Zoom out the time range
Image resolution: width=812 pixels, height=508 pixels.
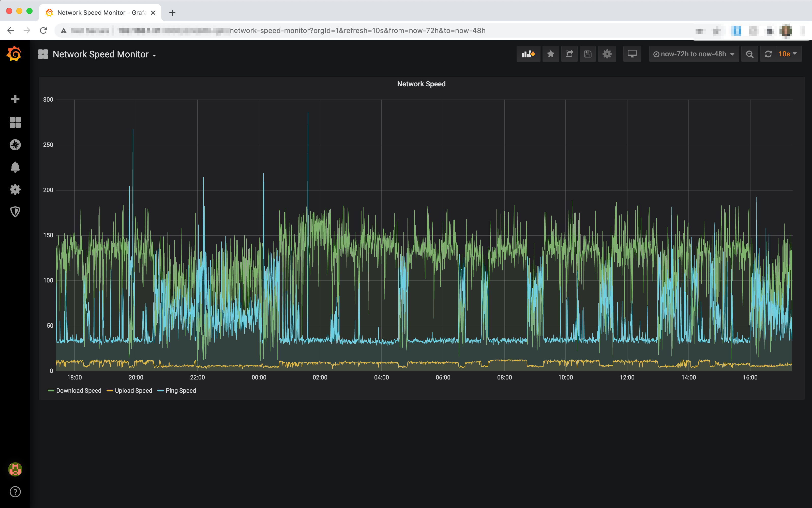(749, 54)
